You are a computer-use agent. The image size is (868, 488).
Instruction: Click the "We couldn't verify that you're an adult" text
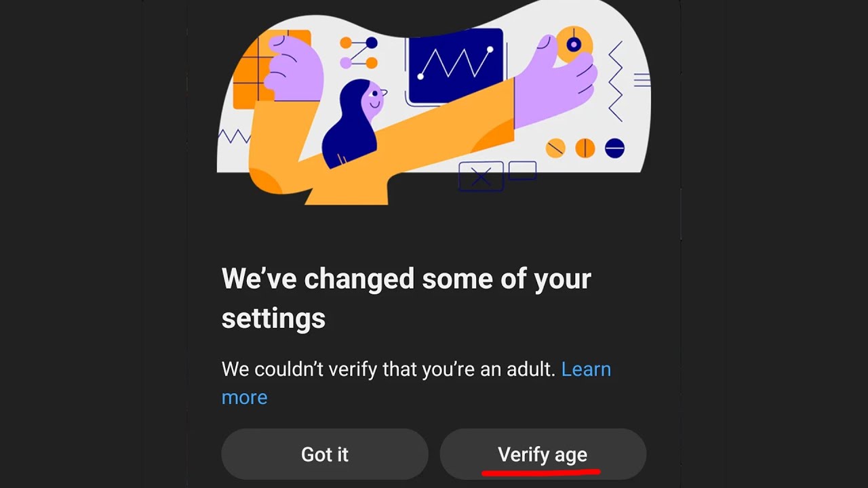click(x=389, y=369)
